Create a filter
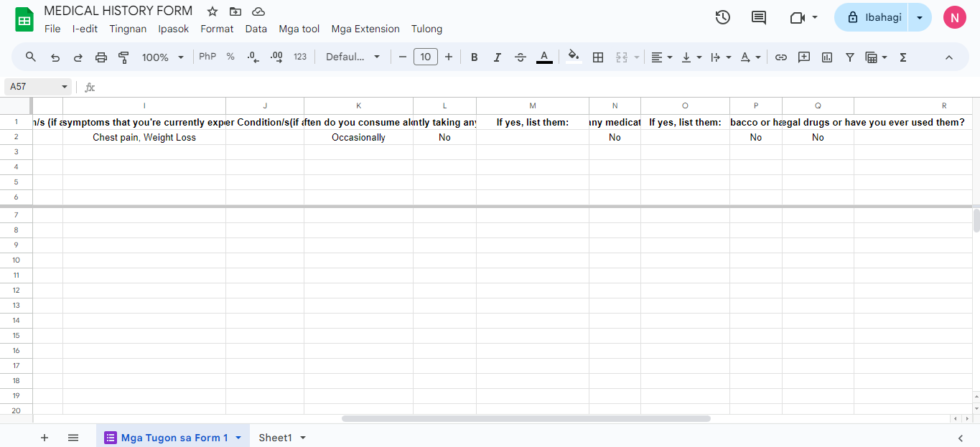 pyautogui.click(x=850, y=57)
